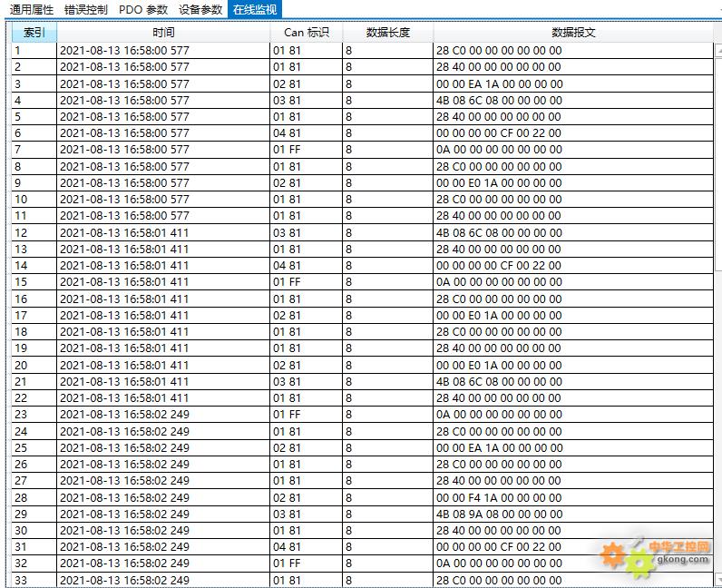The height and width of the screenshot is (588, 722).
Task: Click the 时间 column header
Action: coord(163,33)
